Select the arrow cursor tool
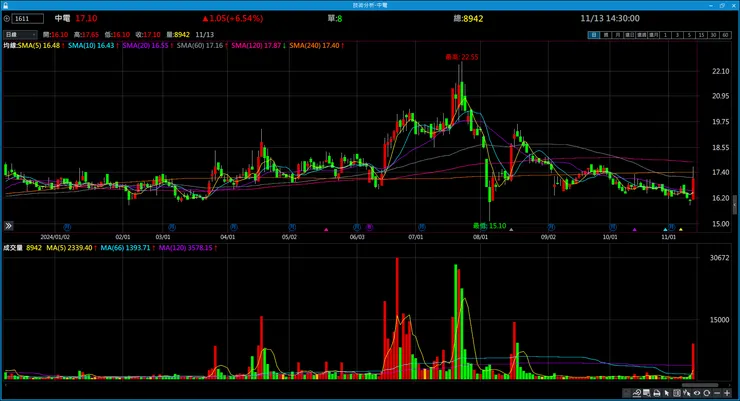 coord(667,393)
